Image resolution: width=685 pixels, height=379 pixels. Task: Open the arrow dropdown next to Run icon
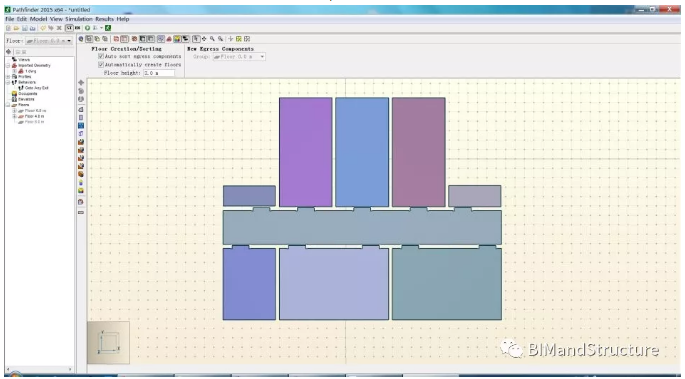click(101, 28)
